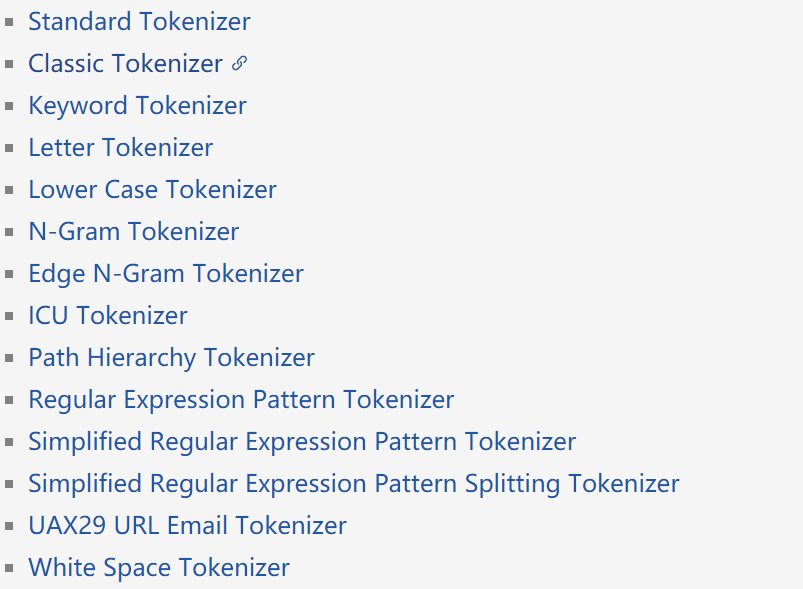
Task: Click the bullet before ICU Tokenizer
Action: pos(10,315)
